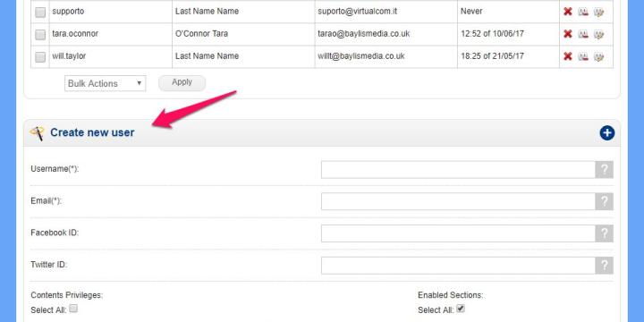Image resolution: width=644 pixels, height=322 pixels.
Task: Click the pencil edit icon for tara.oconnor
Action: coord(598,34)
